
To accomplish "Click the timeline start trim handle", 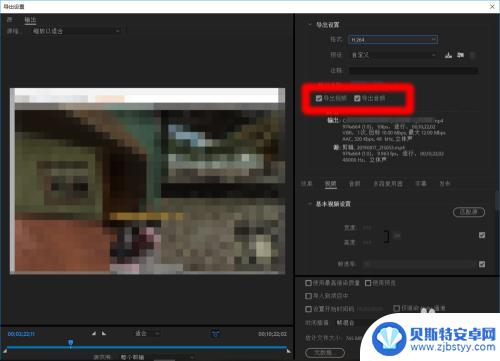I will point(5,351).
